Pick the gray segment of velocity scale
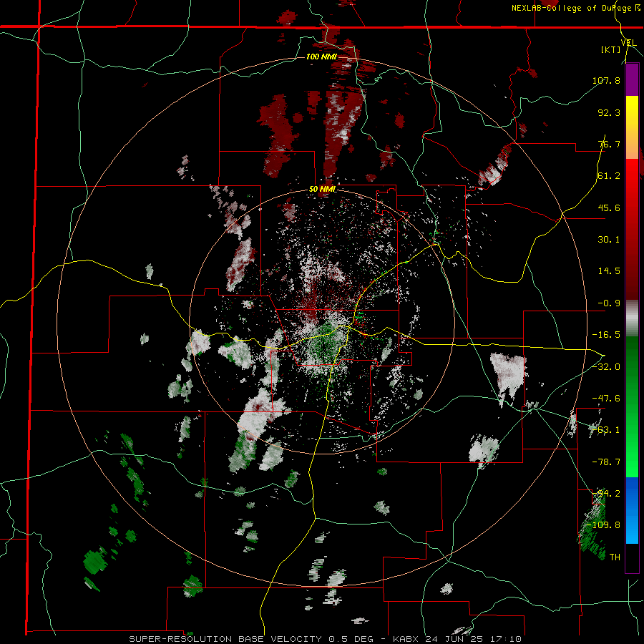The image size is (644, 644). pyautogui.click(x=632, y=318)
